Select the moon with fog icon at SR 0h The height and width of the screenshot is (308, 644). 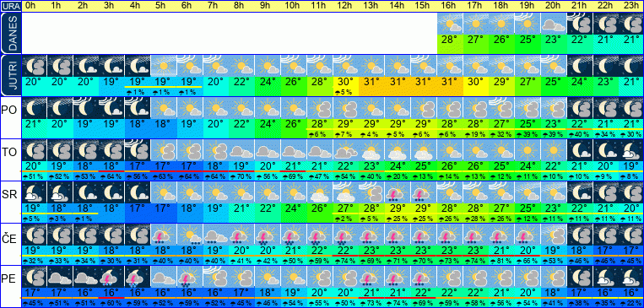tap(34, 192)
